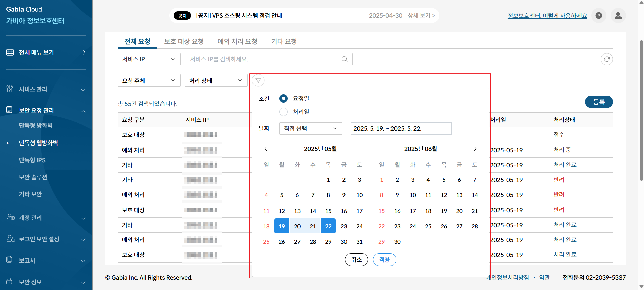Viewport: 644px width, 290px height.
Task: Go to next month in calendar
Action: point(475,149)
